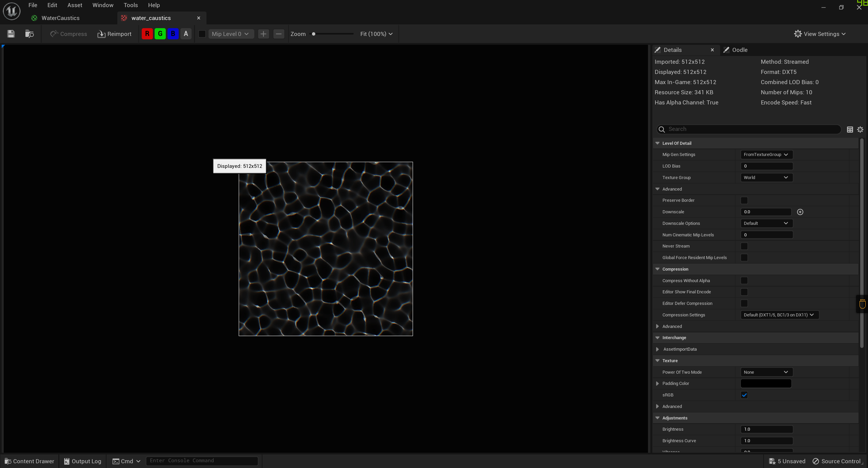The width and height of the screenshot is (868, 468).
Task: Toggle Editor Defer Compression checkbox
Action: click(744, 304)
